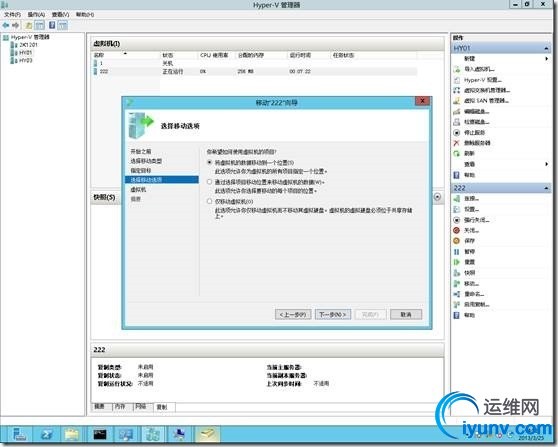Click 重置 (Reset) for VM 222
The height and width of the screenshot is (447, 558).
coord(469,262)
